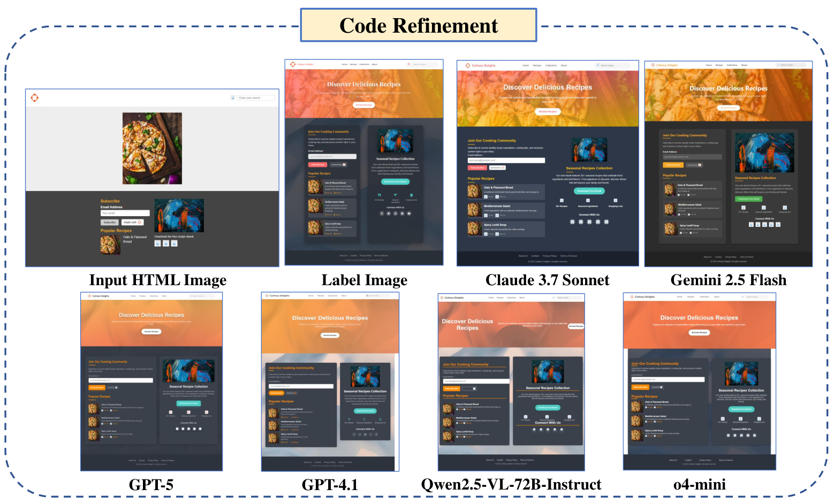This screenshot has height=504, width=834.
Task: Click Download Free Ebook in the GPT-5 page
Action: 188,403
